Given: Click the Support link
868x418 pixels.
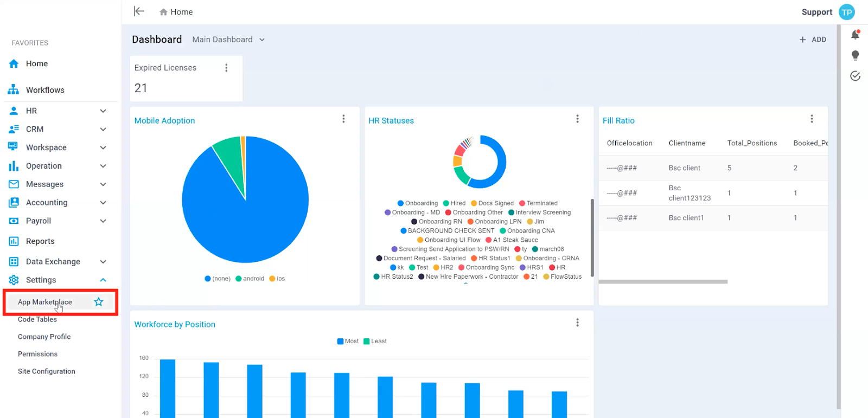Looking at the screenshot, I should click(817, 12).
